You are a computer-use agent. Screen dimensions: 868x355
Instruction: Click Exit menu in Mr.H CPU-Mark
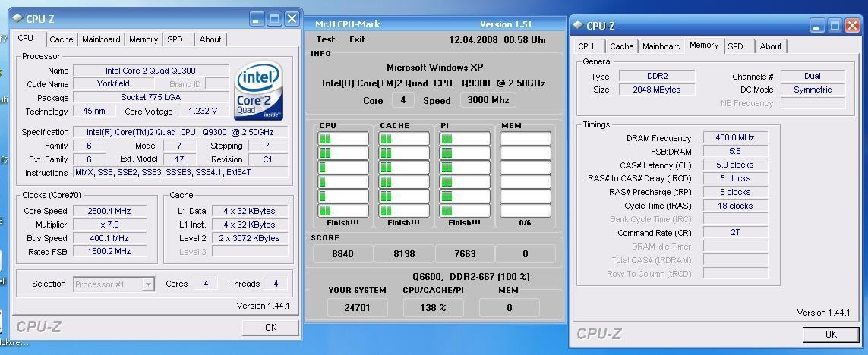(357, 39)
